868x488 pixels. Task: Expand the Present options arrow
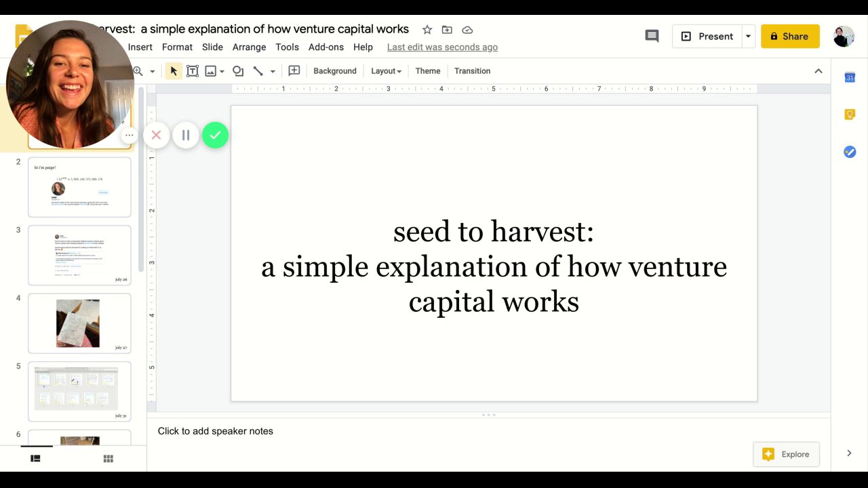[748, 36]
